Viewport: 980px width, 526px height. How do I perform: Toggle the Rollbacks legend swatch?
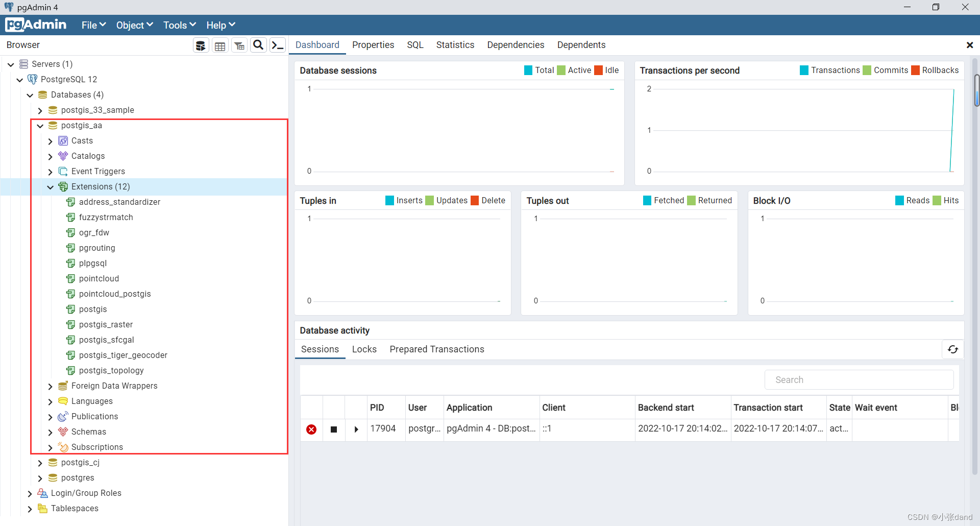pos(915,70)
